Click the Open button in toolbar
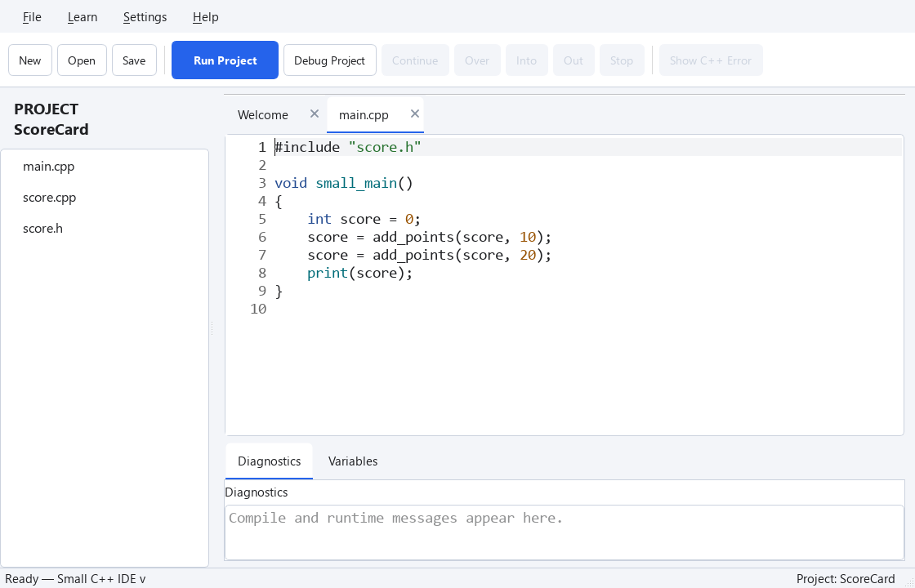Viewport: 915px width, 588px height. point(82,60)
